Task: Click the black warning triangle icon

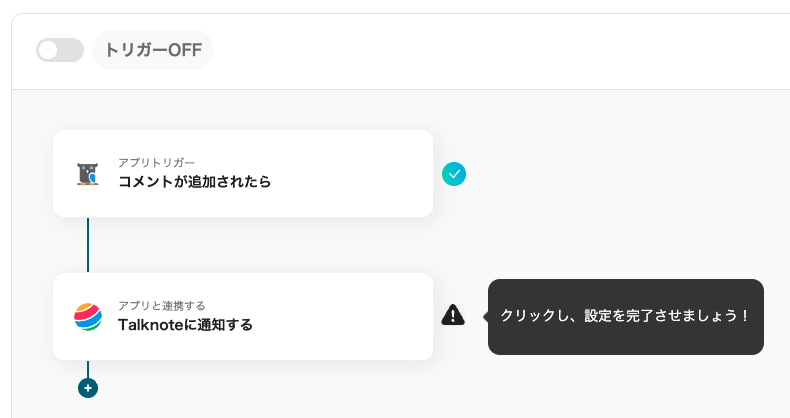Action: pyautogui.click(x=453, y=316)
